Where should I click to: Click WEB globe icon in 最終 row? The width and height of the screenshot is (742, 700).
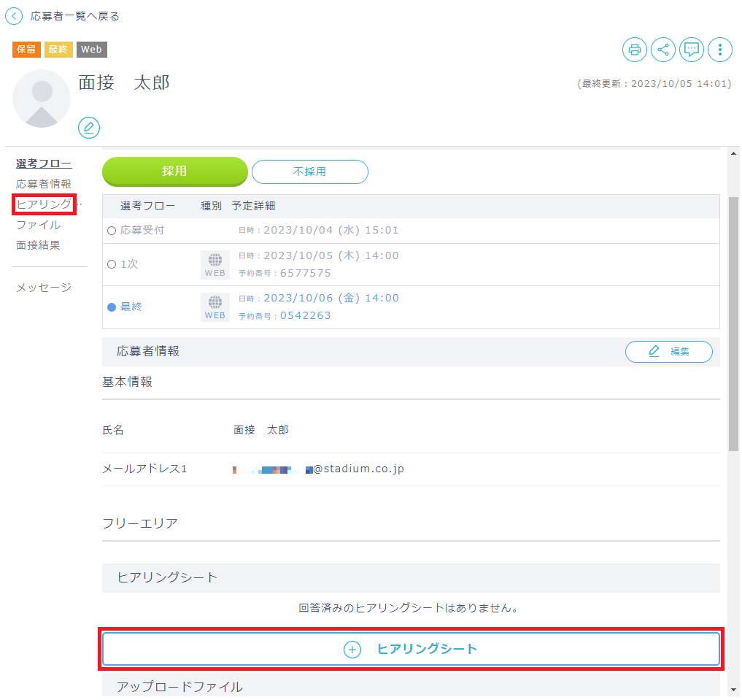click(215, 307)
